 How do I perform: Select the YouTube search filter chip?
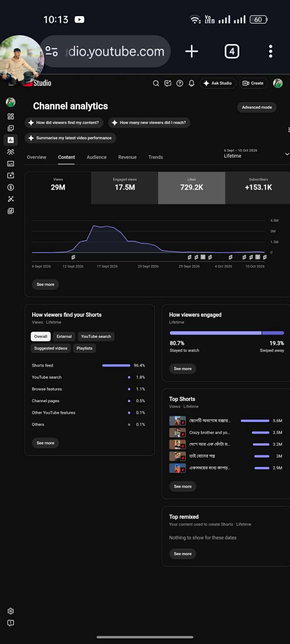(96, 336)
